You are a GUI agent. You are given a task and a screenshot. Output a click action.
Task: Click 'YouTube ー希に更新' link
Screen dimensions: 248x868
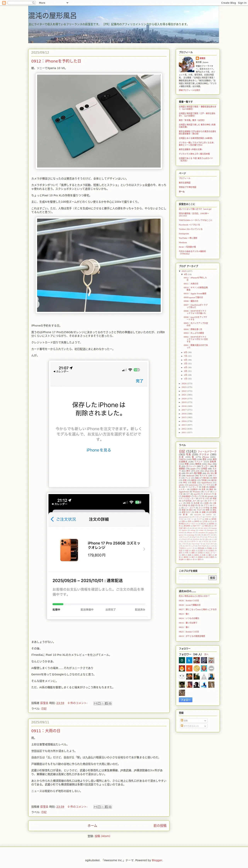(188, 238)
